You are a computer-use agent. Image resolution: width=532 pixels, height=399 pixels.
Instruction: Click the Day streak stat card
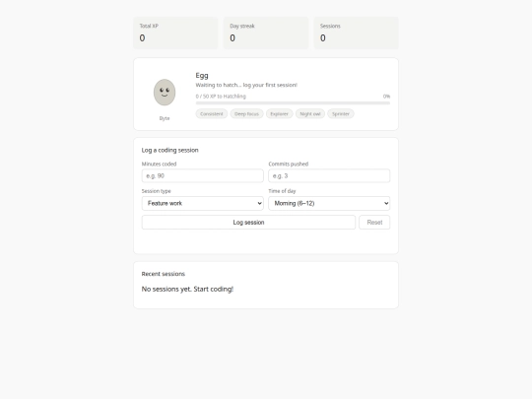pos(266,33)
